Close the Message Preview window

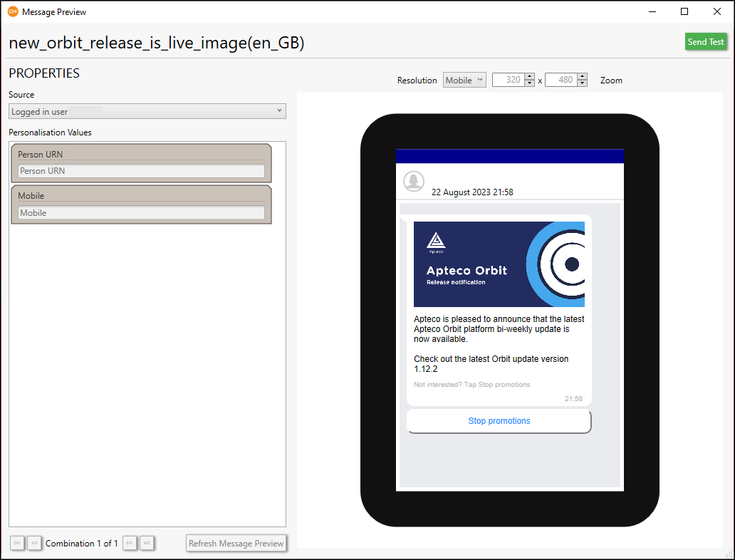(x=716, y=11)
